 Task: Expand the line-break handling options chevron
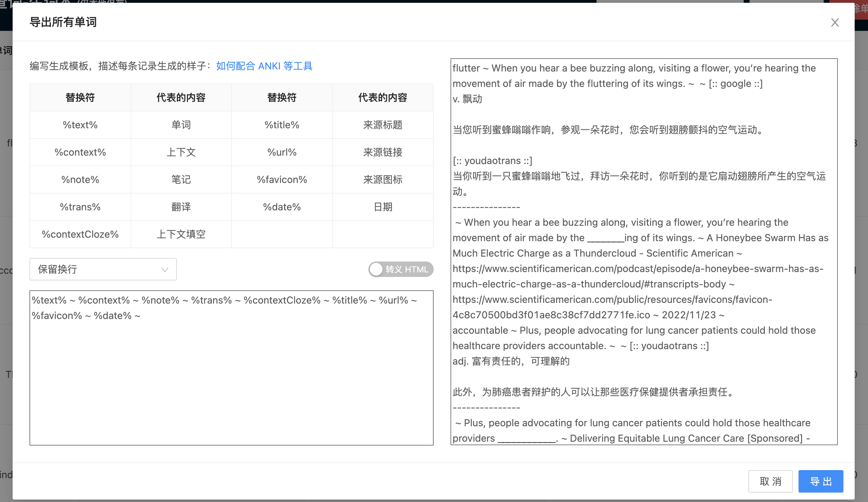pos(164,269)
